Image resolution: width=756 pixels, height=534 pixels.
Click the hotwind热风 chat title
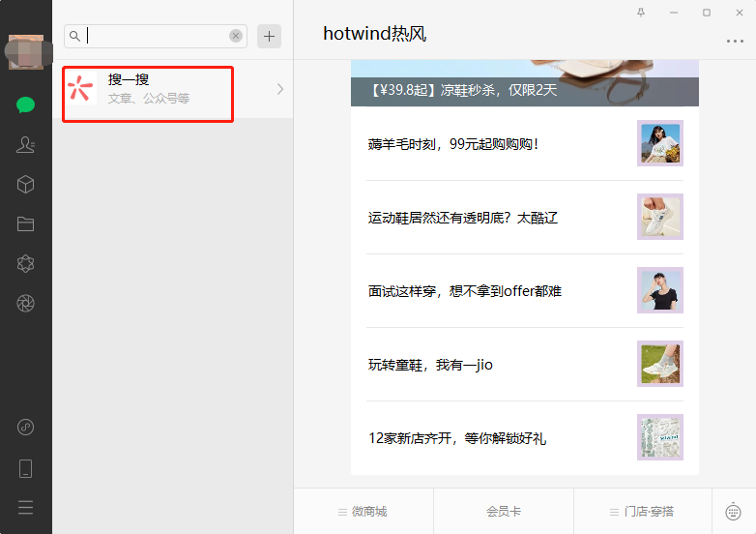pyautogui.click(x=375, y=34)
